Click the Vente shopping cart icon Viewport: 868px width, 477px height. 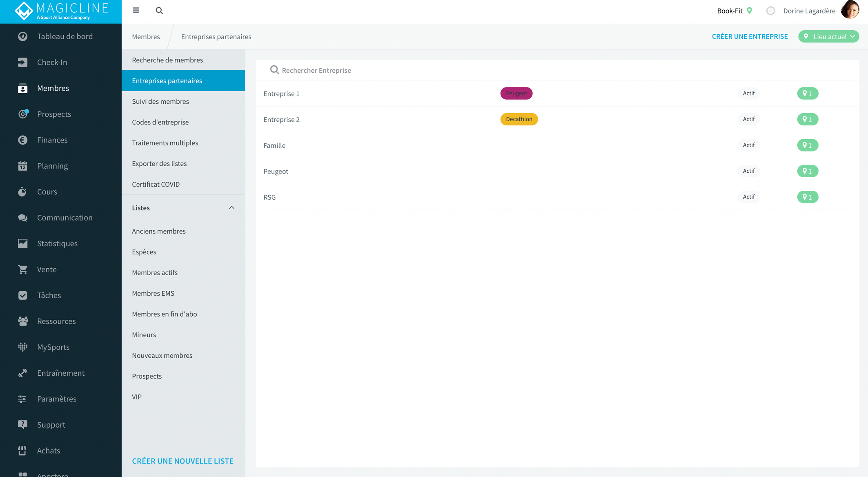point(23,270)
